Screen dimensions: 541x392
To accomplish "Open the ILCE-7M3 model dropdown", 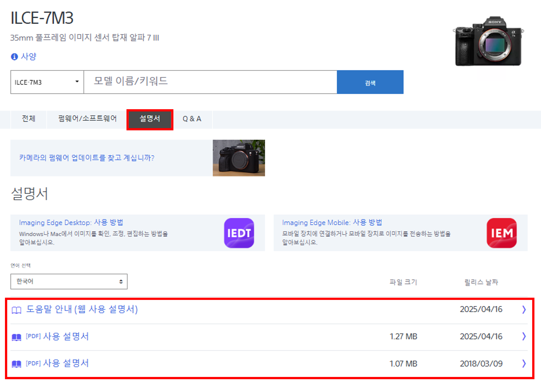I will point(47,82).
